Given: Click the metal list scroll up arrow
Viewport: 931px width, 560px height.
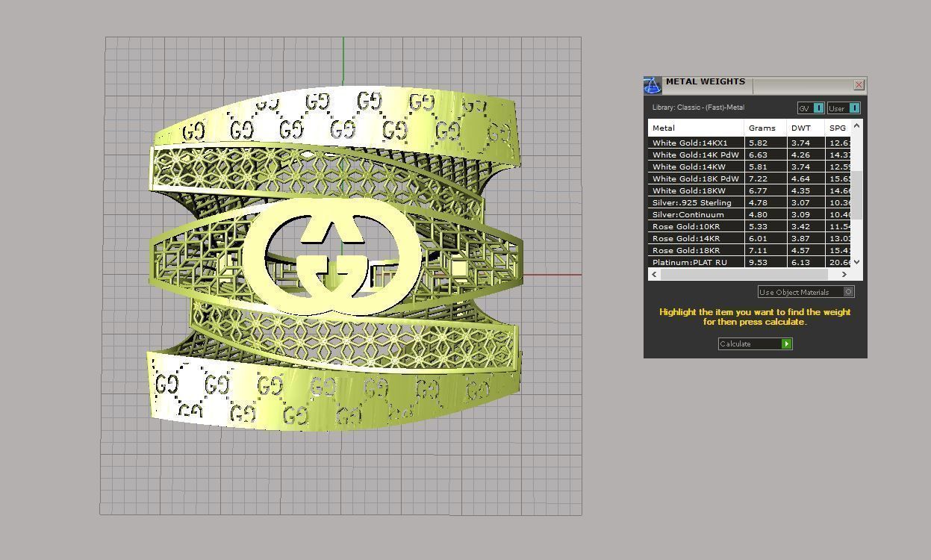Looking at the screenshot, I should click(x=856, y=125).
